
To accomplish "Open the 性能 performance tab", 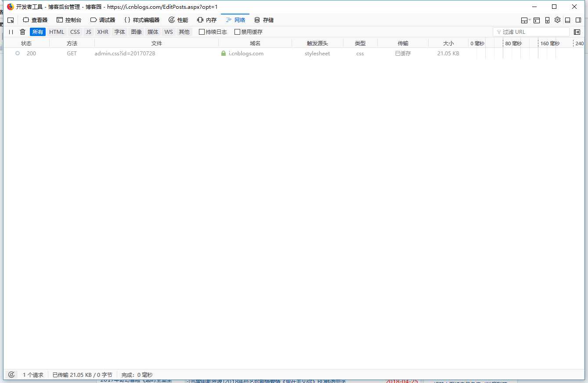I will pos(178,20).
